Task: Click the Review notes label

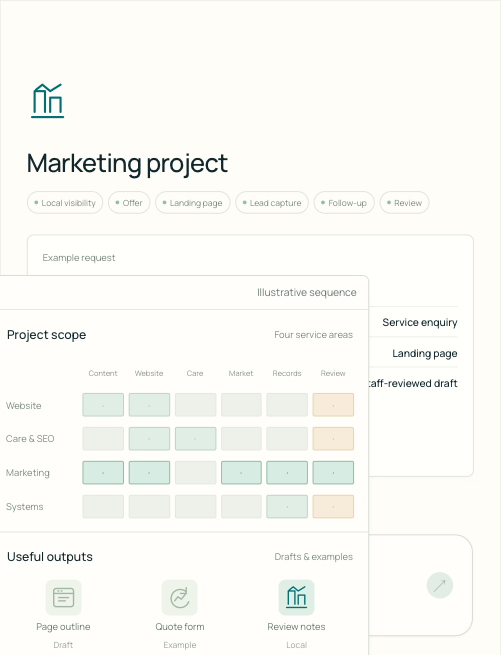Action: (x=296, y=627)
